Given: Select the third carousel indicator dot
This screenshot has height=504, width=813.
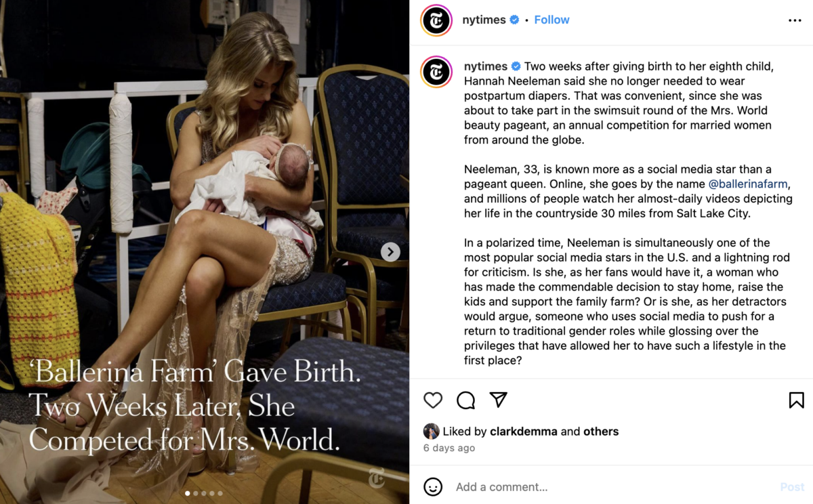Looking at the screenshot, I should pos(204,493).
